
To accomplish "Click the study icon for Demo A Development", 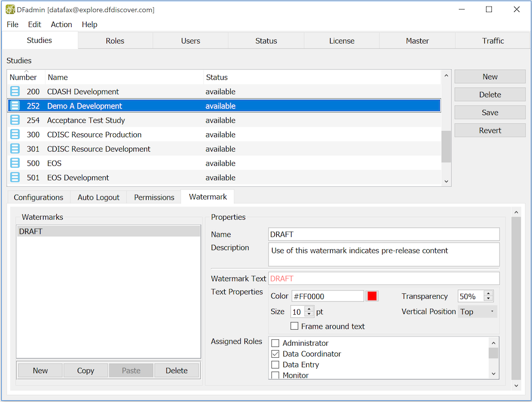I will coord(14,106).
